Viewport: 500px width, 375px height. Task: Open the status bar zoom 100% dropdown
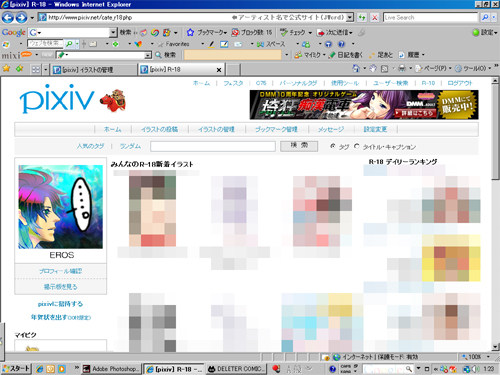click(x=488, y=357)
